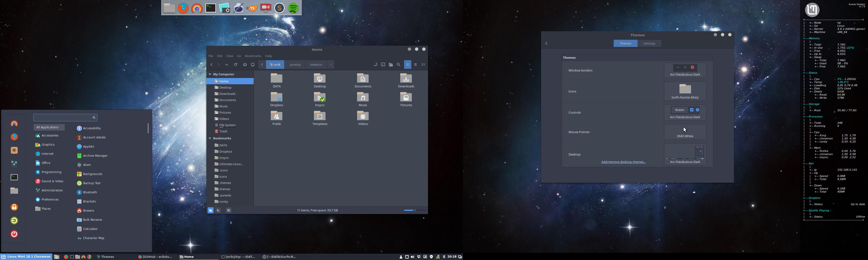Viewport: 868px width, 260px height.
Task: Switch to list view in file manager
Action: 415,65
